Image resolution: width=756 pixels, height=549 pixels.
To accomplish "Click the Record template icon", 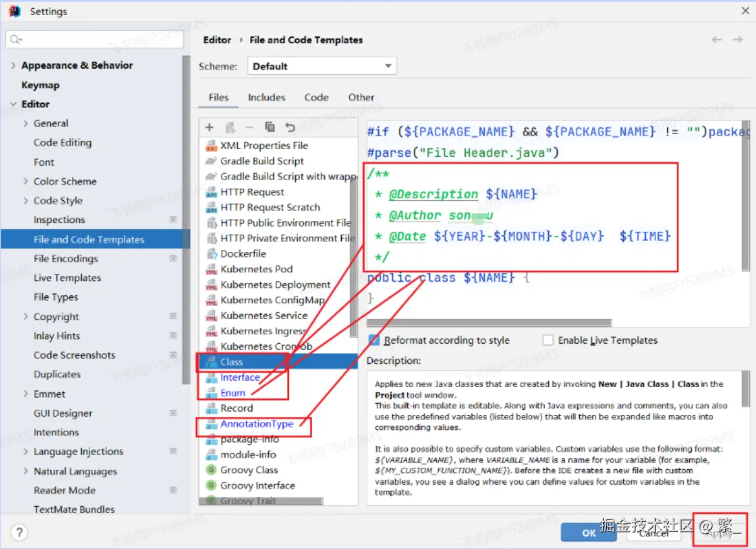I will 212,409.
